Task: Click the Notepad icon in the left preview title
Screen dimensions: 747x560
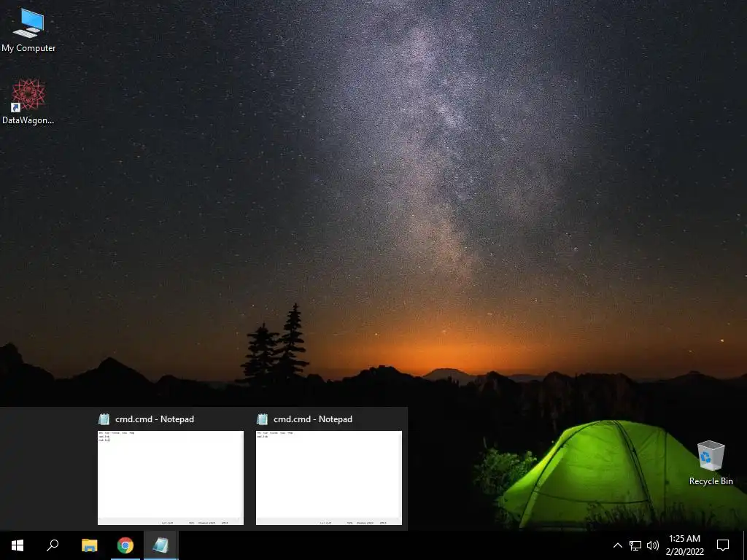Action: (x=104, y=419)
